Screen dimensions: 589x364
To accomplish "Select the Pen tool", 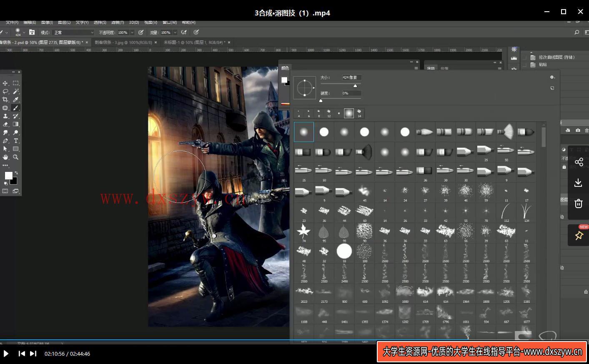I will pos(5,141).
